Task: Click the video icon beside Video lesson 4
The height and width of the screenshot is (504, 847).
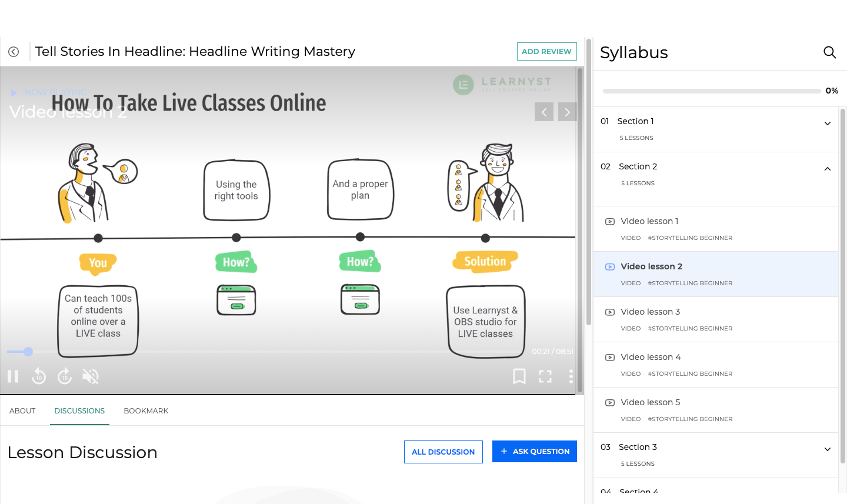Action: (610, 358)
